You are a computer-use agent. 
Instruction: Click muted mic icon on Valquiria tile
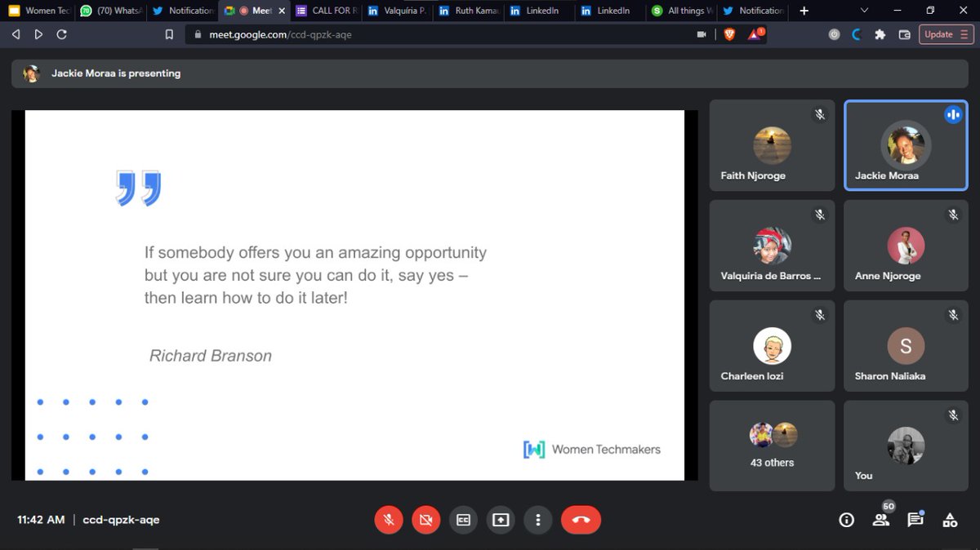click(819, 215)
